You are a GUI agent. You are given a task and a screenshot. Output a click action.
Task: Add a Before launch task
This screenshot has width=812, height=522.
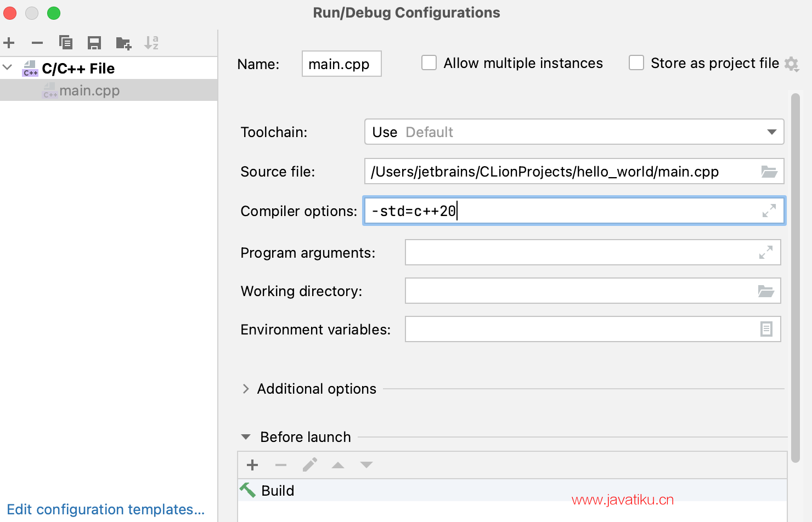pyautogui.click(x=252, y=465)
